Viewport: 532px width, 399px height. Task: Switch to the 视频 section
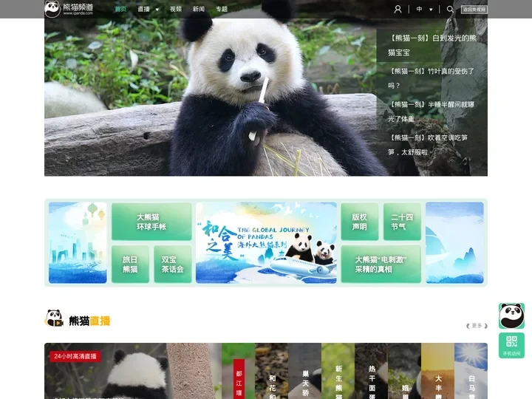176,9
